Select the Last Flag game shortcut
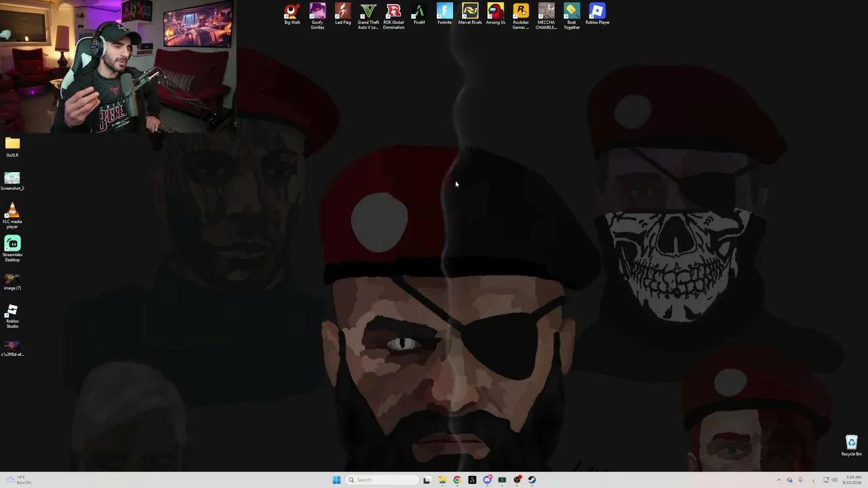868x488 pixels. tap(343, 14)
